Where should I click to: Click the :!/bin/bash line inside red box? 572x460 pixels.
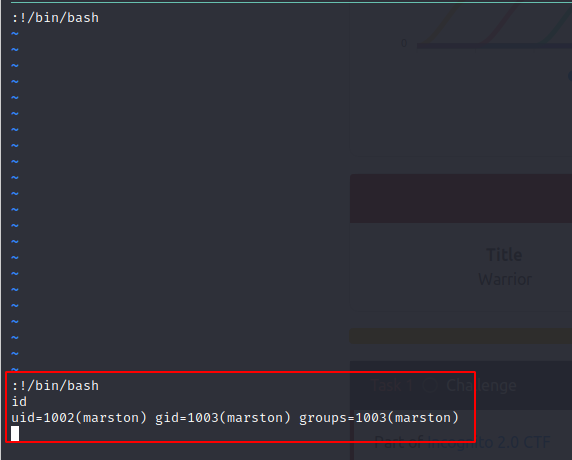55,386
